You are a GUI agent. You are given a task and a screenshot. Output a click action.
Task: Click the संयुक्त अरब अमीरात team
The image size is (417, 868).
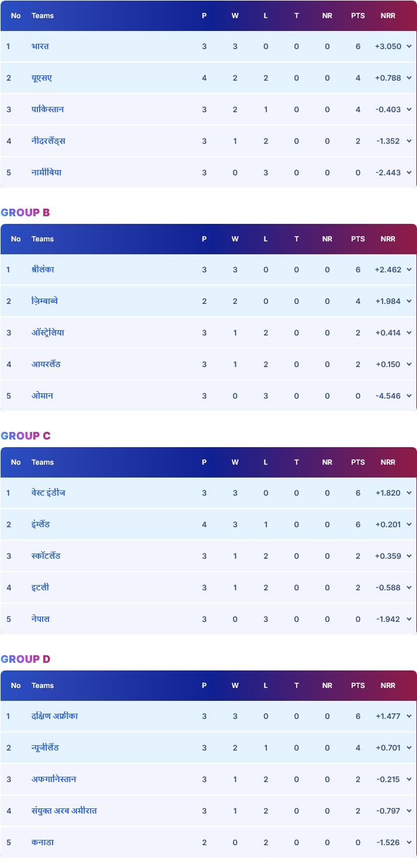64,811
